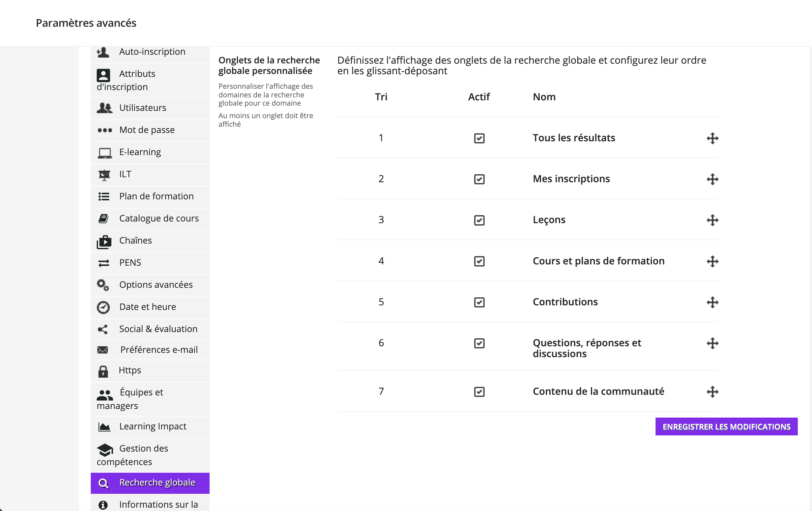Click the graduation cap Gestion des compétences icon

tap(105, 450)
